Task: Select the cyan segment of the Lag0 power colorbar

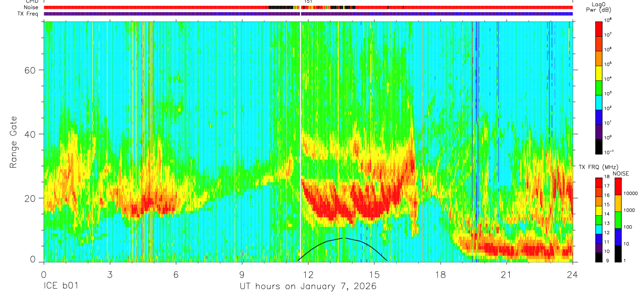Action: coord(599,102)
